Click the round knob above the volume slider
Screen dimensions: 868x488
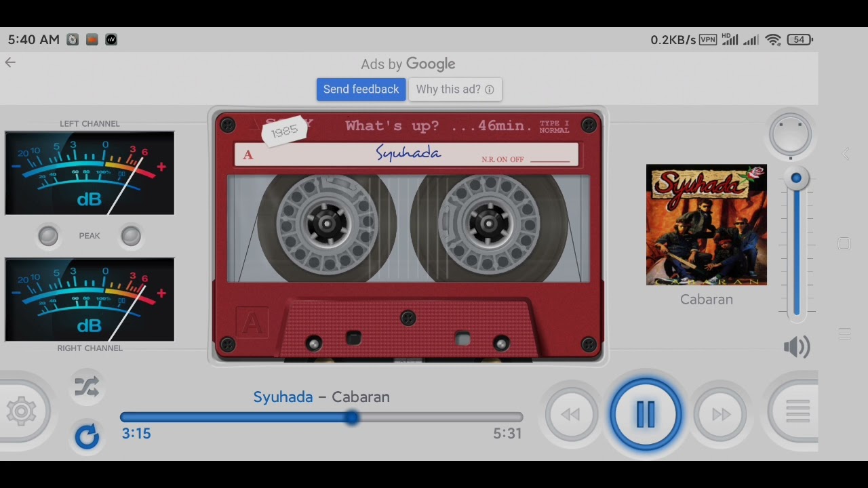coord(791,134)
